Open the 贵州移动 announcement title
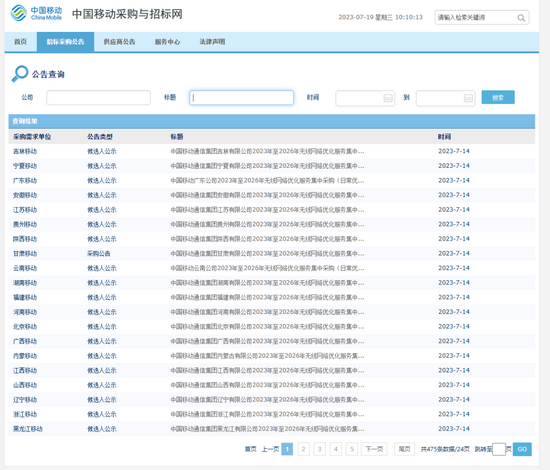The width and height of the screenshot is (550, 470). (x=267, y=224)
